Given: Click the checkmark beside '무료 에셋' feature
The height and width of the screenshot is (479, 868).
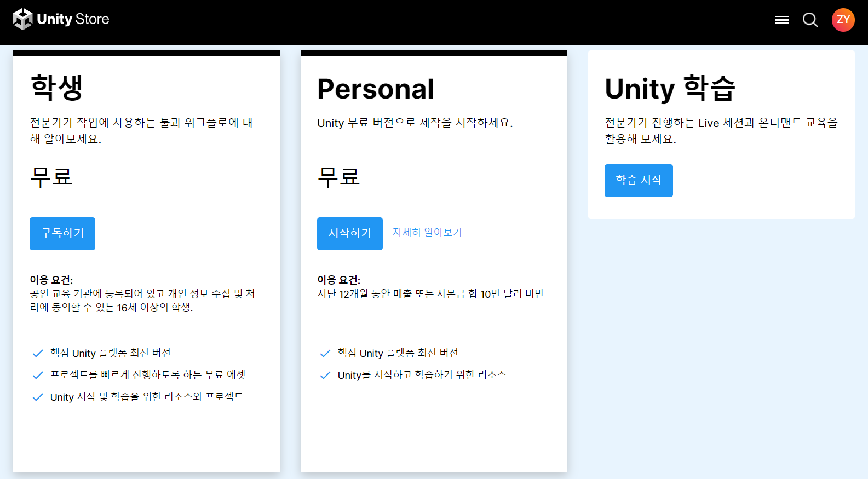Looking at the screenshot, I should click(x=38, y=375).
